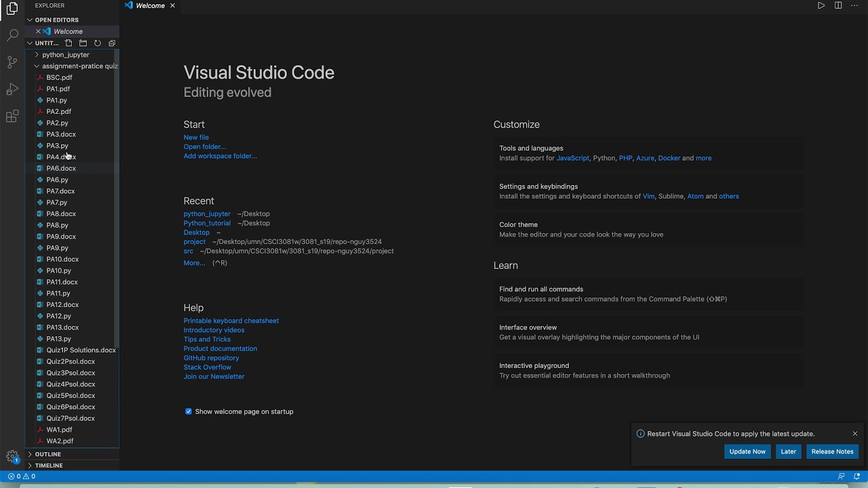Open the Manage gear menu
Screen dimensions: 868x488
point(12,457)
